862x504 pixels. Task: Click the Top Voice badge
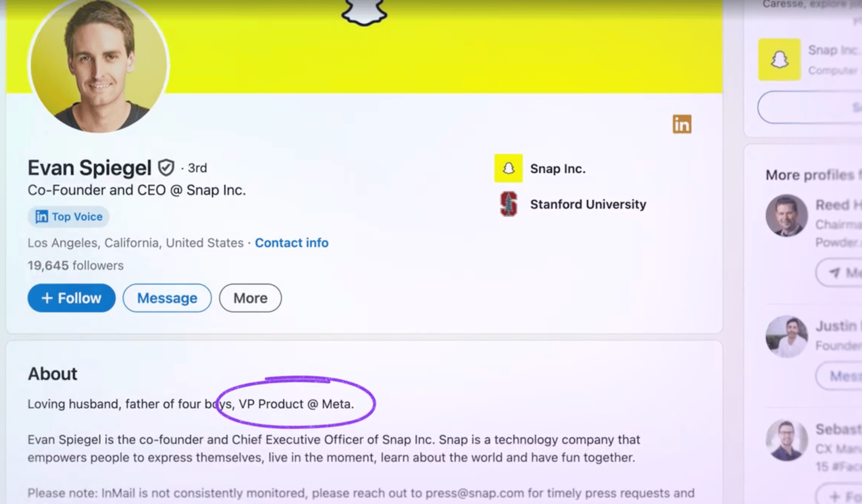tap(68, 216)
